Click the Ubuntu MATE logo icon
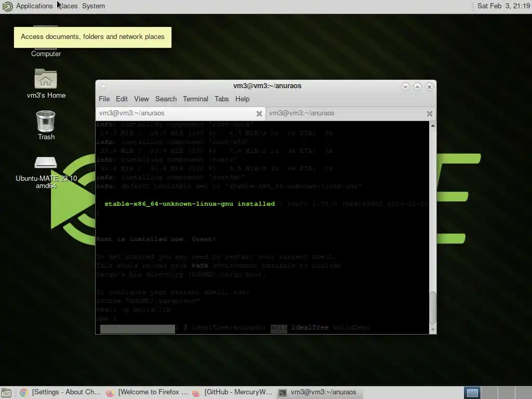The height and width of the screenshot is (399, 532). [x=7, y=6]
